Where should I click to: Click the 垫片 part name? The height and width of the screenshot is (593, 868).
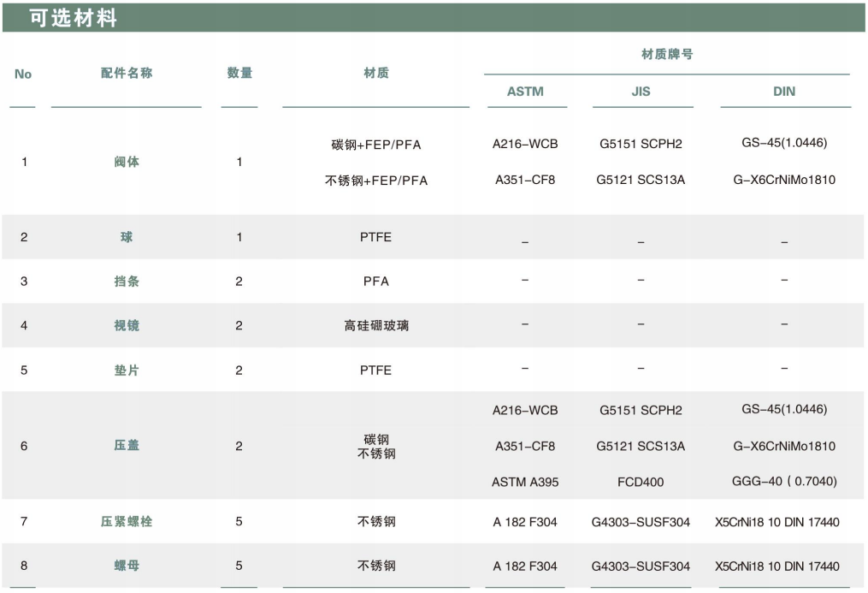(x=127, y=371)
